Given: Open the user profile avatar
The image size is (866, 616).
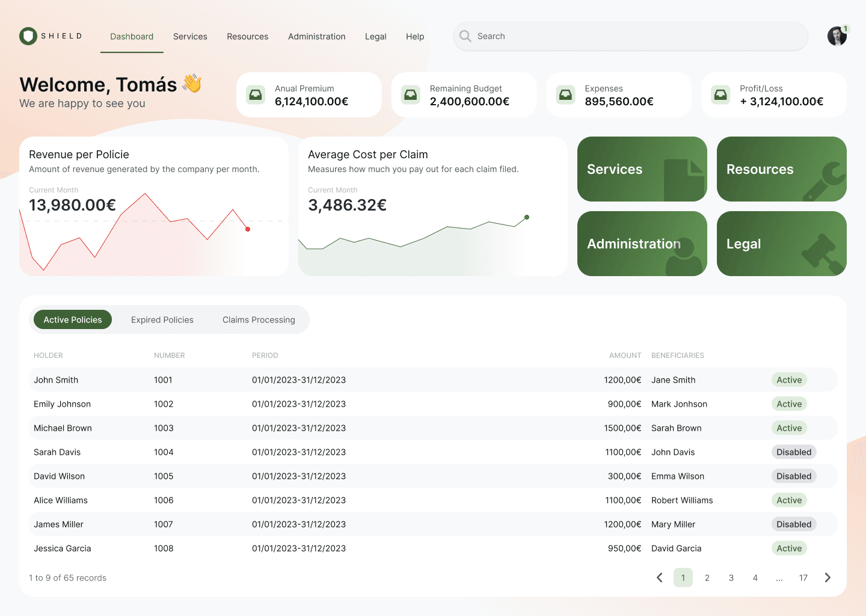Looking at the screenshot, I should point(837,36).
